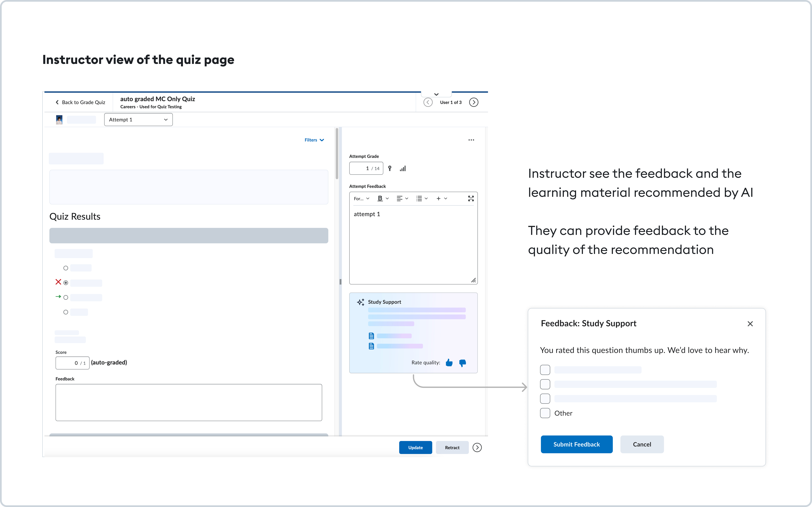Click Cancel in feedback dialog
Viewport: 812px width, 507px height.
coord(642,444)
